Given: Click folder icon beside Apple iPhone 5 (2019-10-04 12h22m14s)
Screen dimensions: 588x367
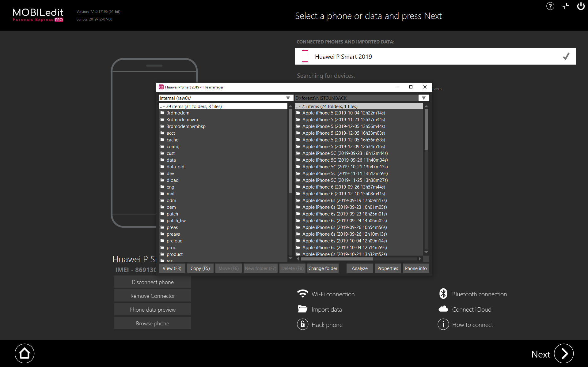Looking at the screenshot, I should (298, 113).
